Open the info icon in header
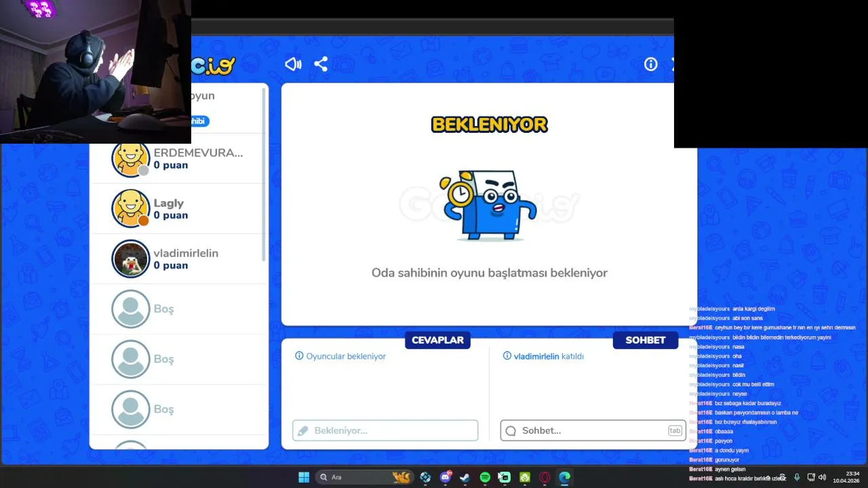868x488 pixels. 651,64
